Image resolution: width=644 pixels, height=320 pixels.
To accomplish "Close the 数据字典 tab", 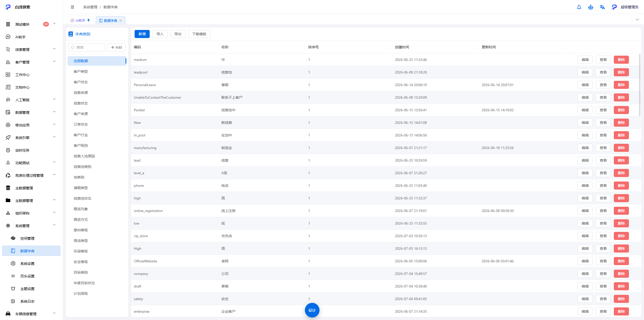I will pos(120,21).
